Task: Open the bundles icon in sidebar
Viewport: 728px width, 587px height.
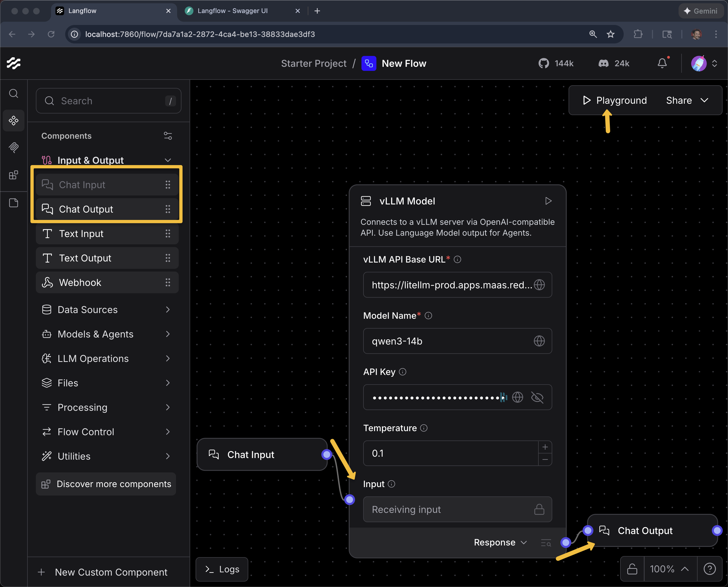Action: pos(14,175)
